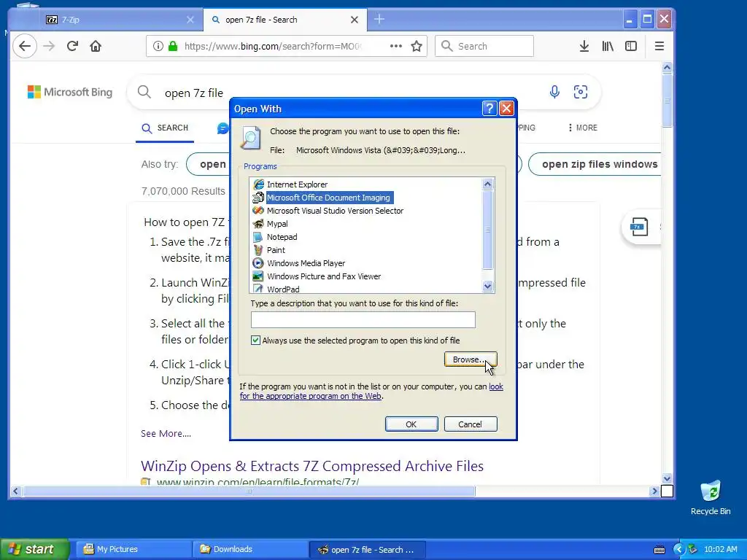Image resolution: width=747 pixels, height=560 pixels.
Task: Click the description text field
Action: 363,319
